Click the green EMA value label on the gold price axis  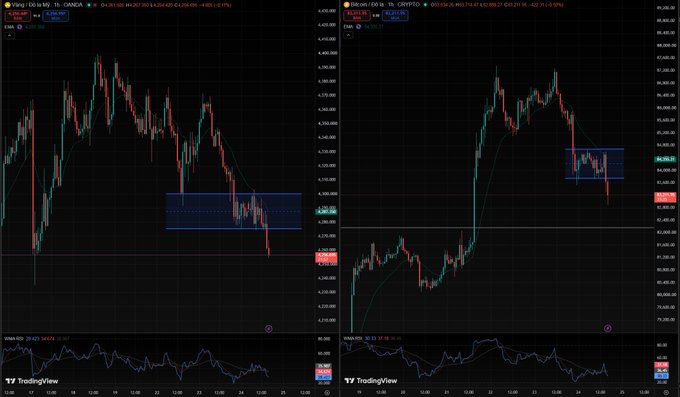326,212
